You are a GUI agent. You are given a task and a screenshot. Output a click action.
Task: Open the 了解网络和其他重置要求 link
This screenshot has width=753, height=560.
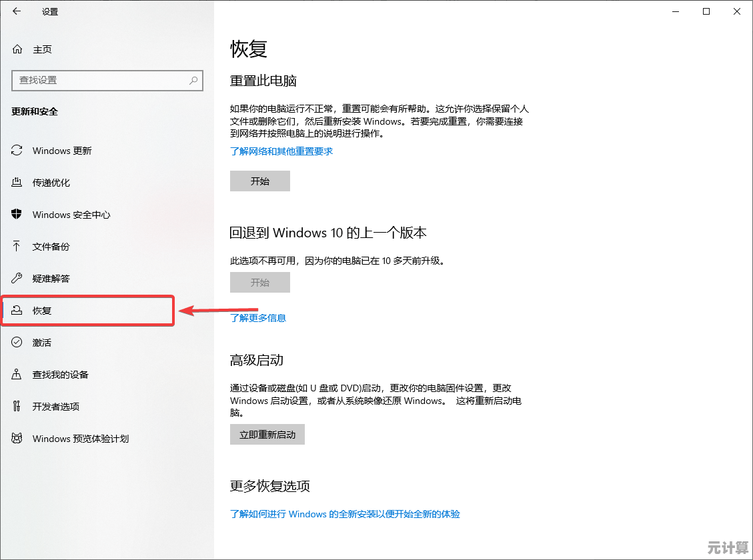pyautogui.click(x=281, y=151)
